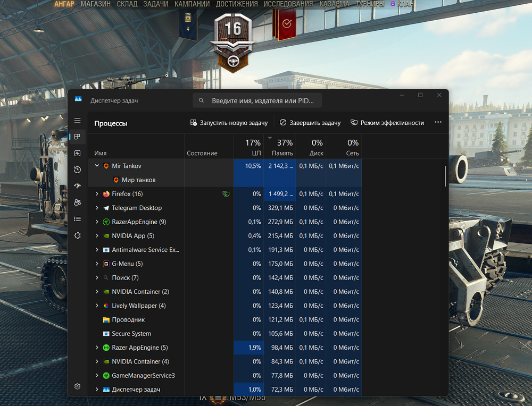Open the ДОСТИЖЕНИЯ tab in game menu
Image resolution: width=532 pixels, height=406 pixels.
coord(237,4)
